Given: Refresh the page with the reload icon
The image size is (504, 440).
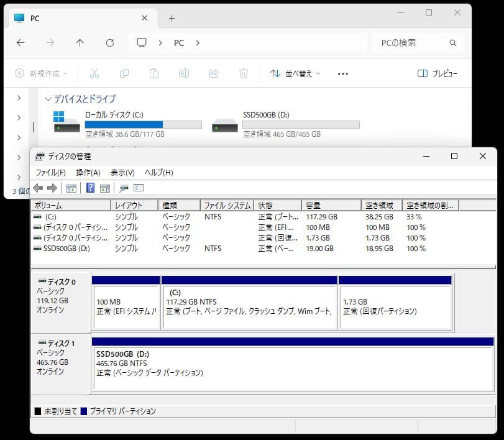Looking at the screenshot, I should coord(109,42).
